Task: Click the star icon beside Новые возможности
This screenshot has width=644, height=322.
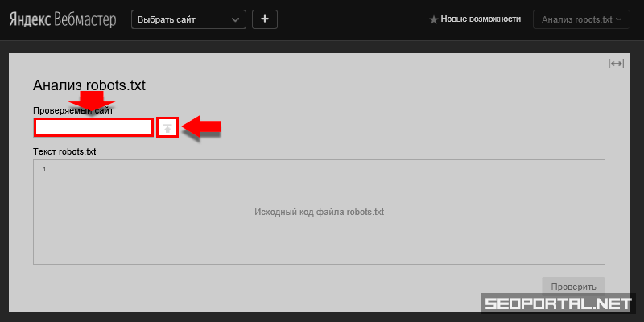Action: (434, 19)
